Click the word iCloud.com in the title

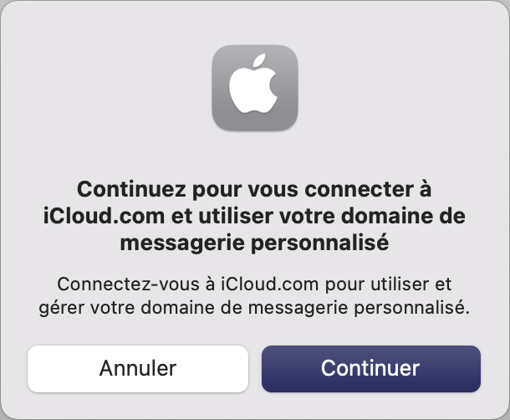coord(104,216)
